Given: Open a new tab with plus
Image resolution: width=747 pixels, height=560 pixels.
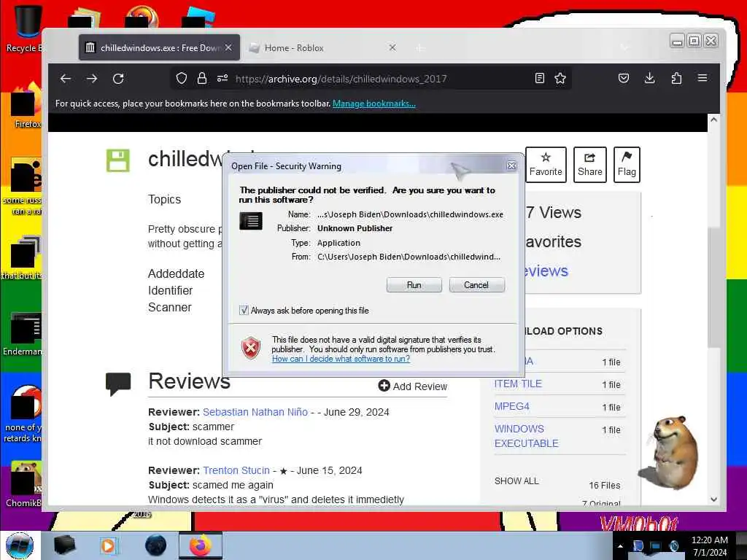Looking at the screenshot, I should pos(419,47).
